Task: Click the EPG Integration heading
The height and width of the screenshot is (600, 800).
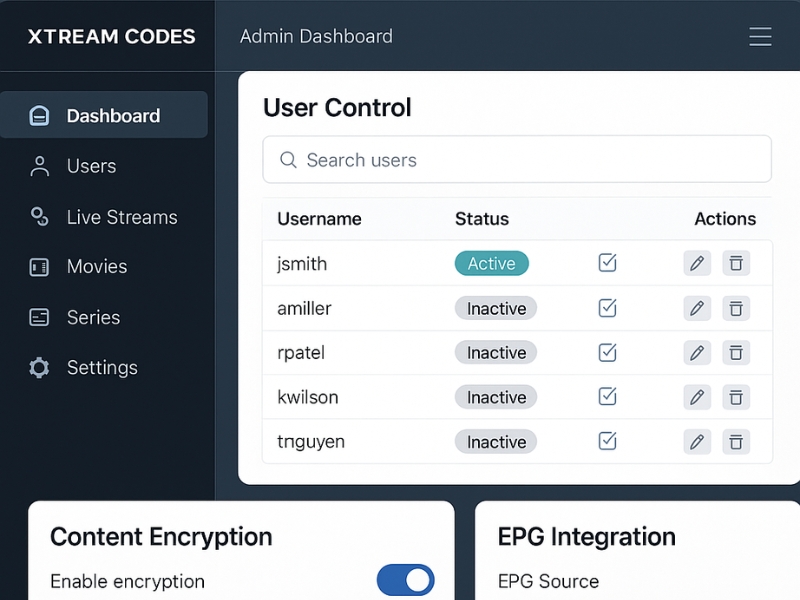Action: tap(587, 537)
